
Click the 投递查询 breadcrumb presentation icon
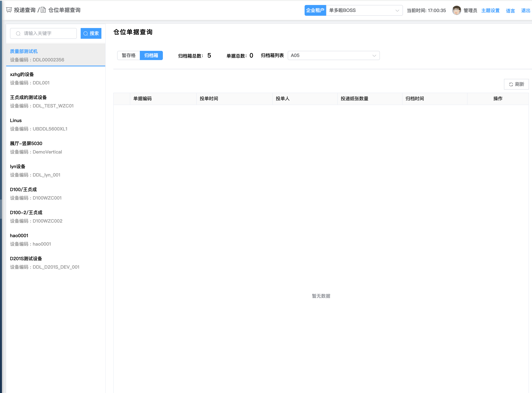pyautogui.click(x=9, y=10)
